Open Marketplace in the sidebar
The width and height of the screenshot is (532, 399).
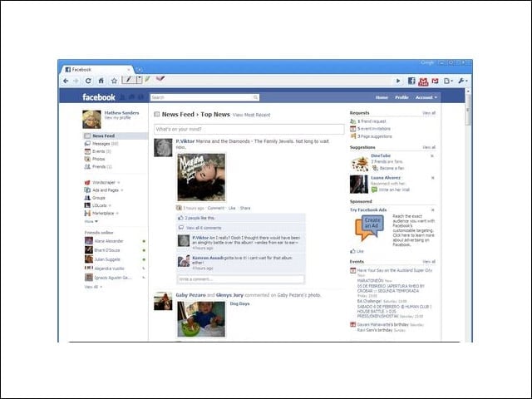click(101, 213)
